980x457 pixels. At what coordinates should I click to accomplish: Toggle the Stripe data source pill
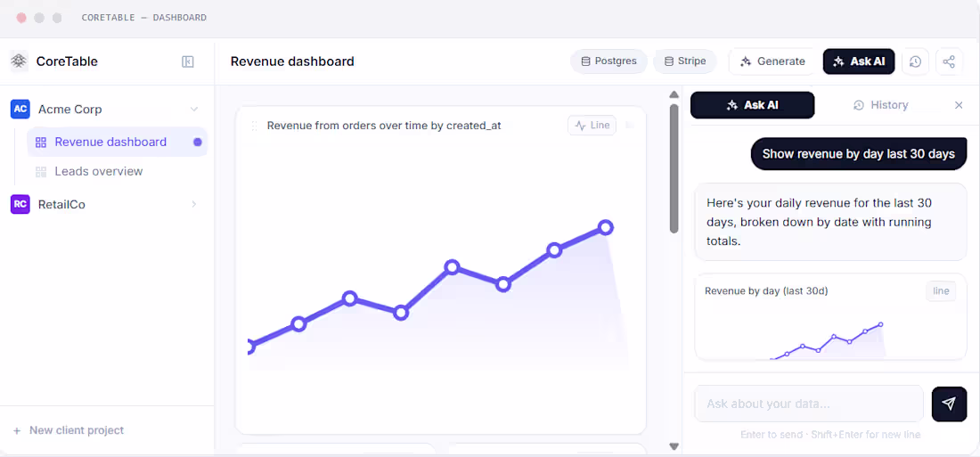[684, 61]
